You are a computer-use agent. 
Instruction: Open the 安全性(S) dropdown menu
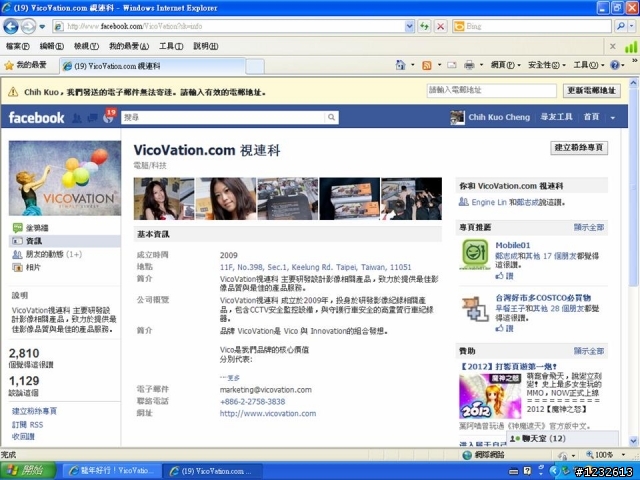(x=547, y=65)
